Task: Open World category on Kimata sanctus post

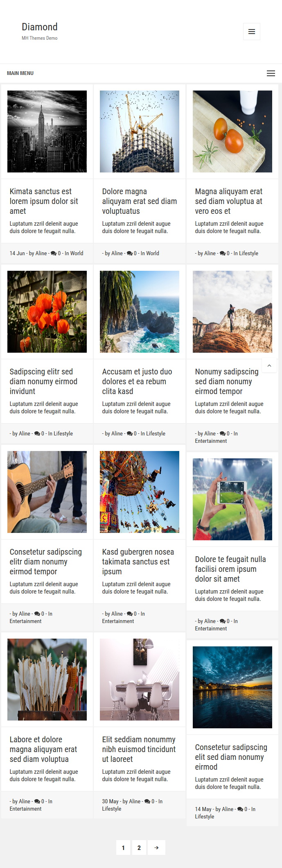Action: 77,253
